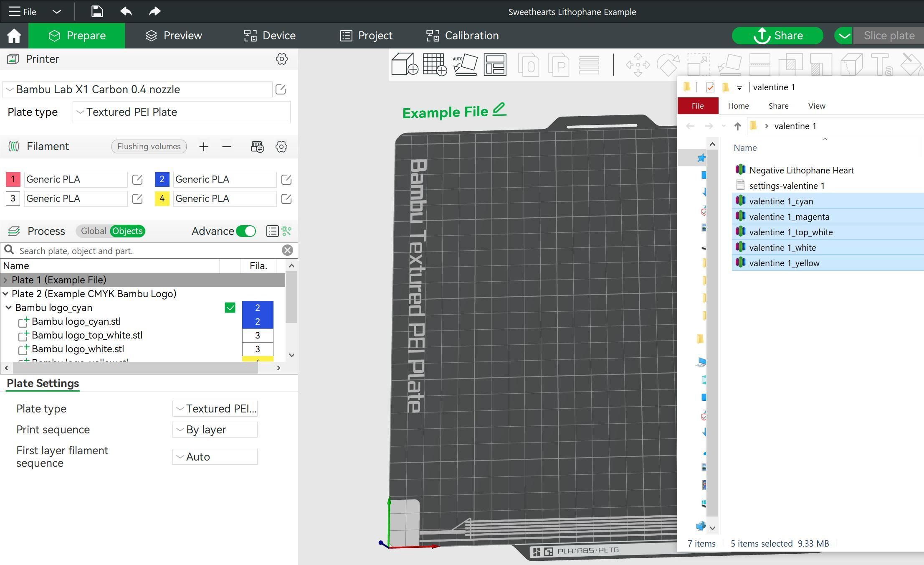The width and height of the screenshot is (924, 565).
Task: Click the Auto orient toolbar icon
Action: pyautogui.click(x=465, y=64)
